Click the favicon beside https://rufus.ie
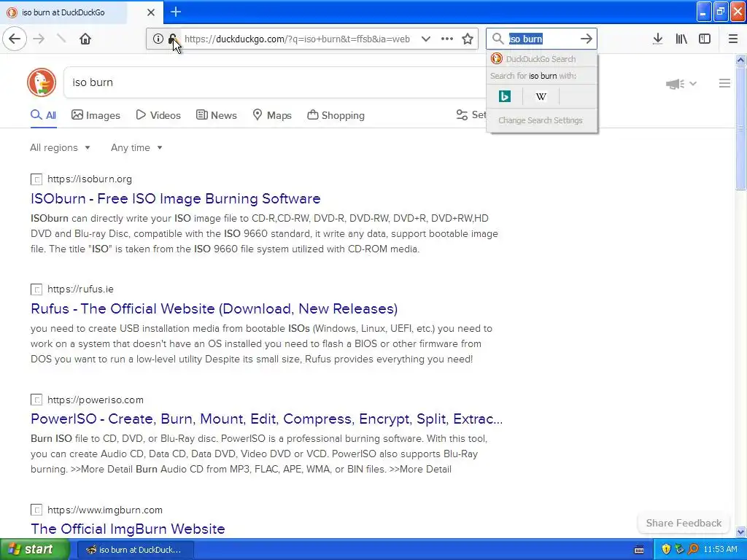 [36, 289]
